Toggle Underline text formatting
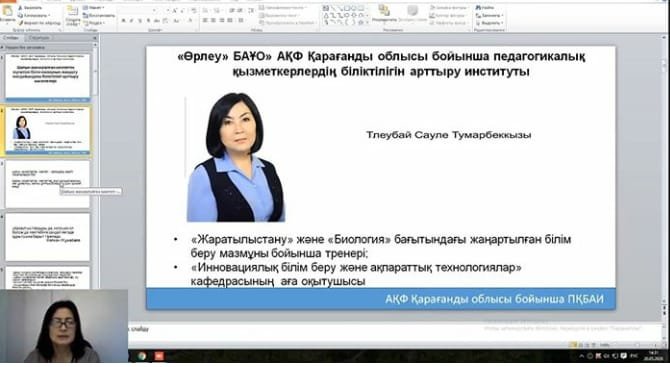Screen dimensions: 670x367 coord(140,21)
